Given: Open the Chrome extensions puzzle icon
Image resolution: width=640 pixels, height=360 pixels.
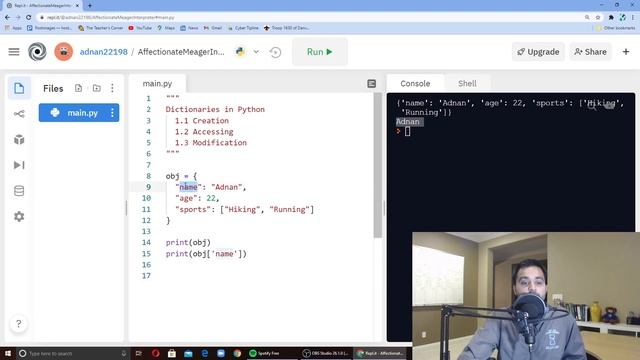Looking at the screenshot, I should 611,18.
